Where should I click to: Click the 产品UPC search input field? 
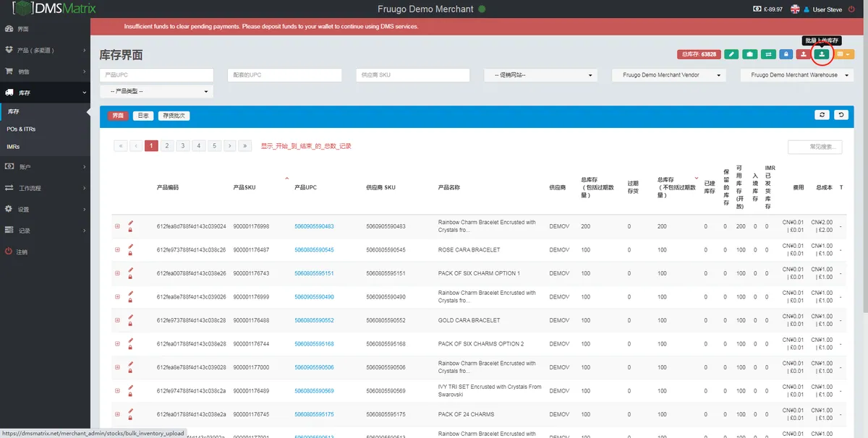click(157, 75)
